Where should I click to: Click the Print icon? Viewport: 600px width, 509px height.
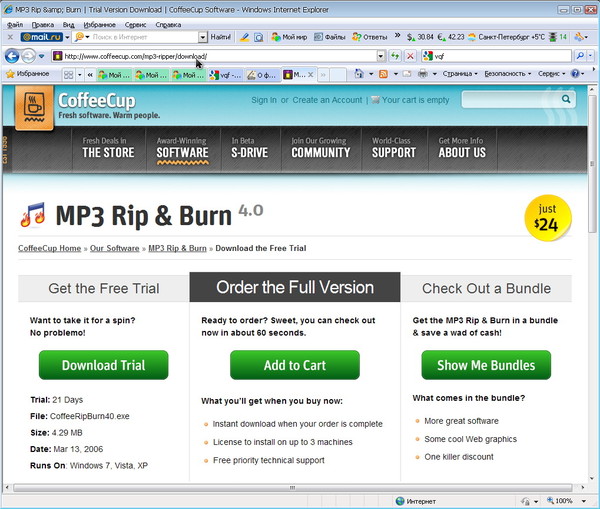coord(423,73)
